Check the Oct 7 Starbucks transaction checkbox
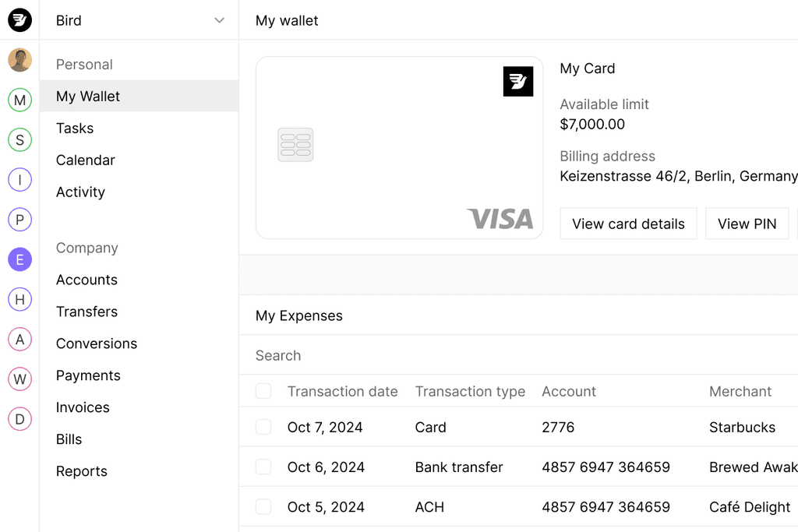798x532 pixels. (x=263, y=427)
